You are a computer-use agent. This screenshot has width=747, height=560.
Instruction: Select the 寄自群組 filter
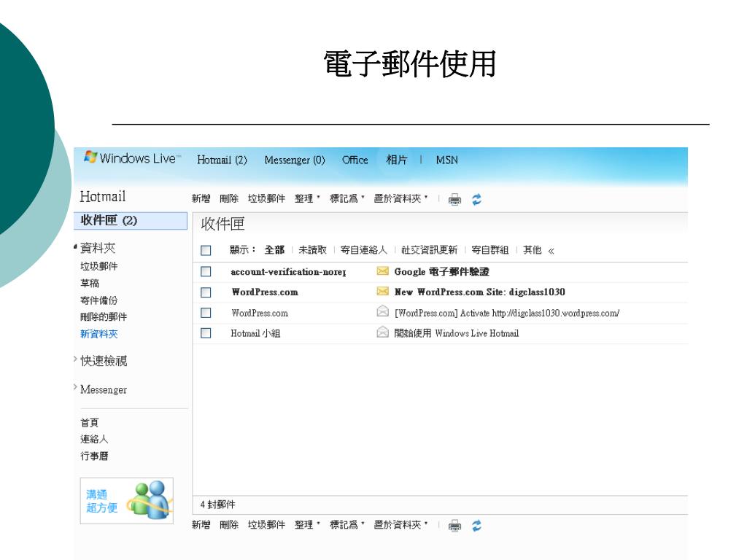pyautogui.click(x=490, y=250)
